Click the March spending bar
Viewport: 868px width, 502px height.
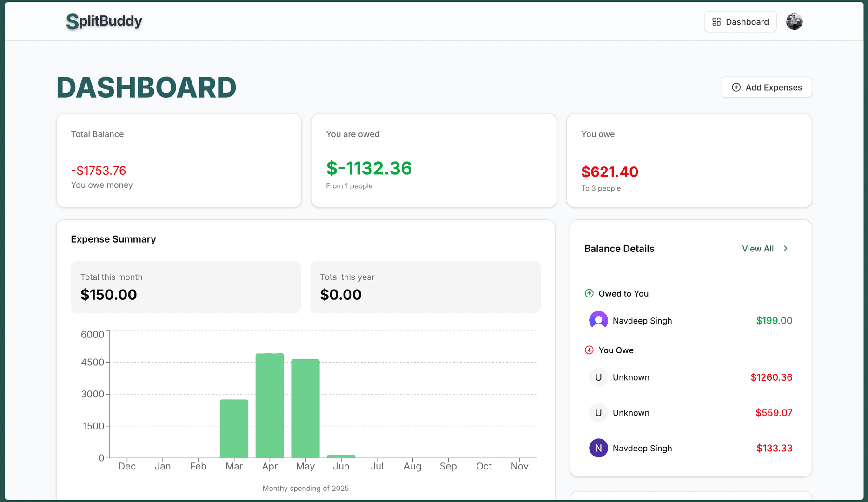coord(234,429)
